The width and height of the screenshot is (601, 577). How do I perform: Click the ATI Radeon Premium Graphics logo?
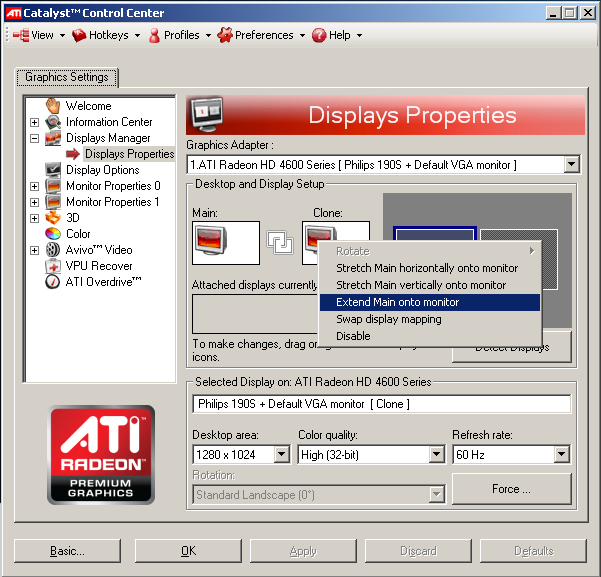coord(101,455)
